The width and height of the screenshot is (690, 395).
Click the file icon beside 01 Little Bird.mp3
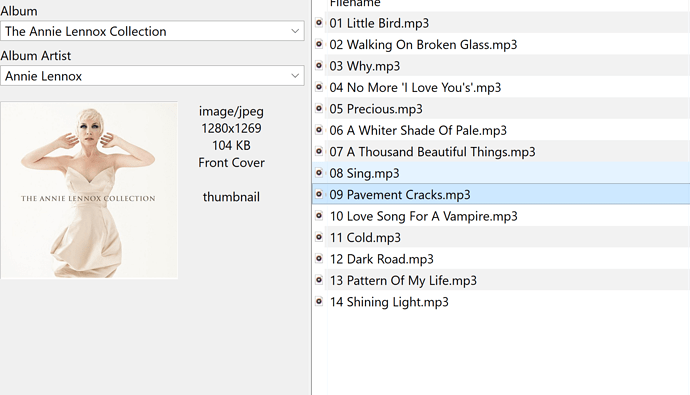coord(319,22)
